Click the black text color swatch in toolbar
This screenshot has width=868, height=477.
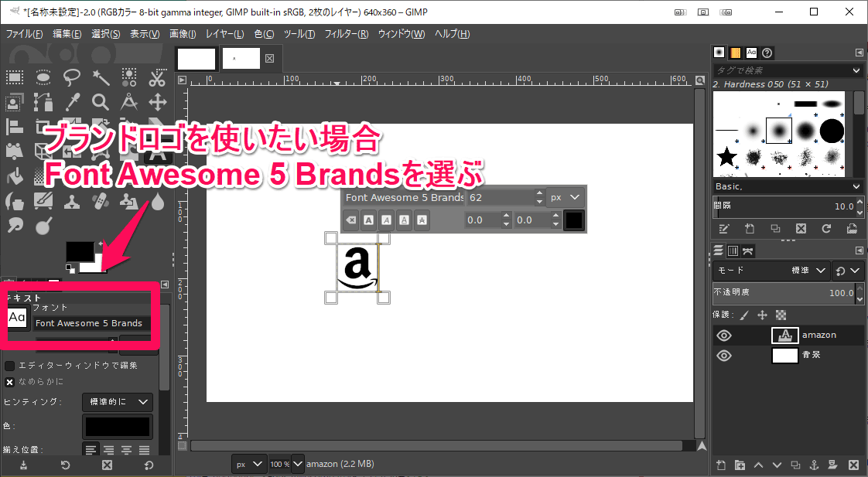574,220
